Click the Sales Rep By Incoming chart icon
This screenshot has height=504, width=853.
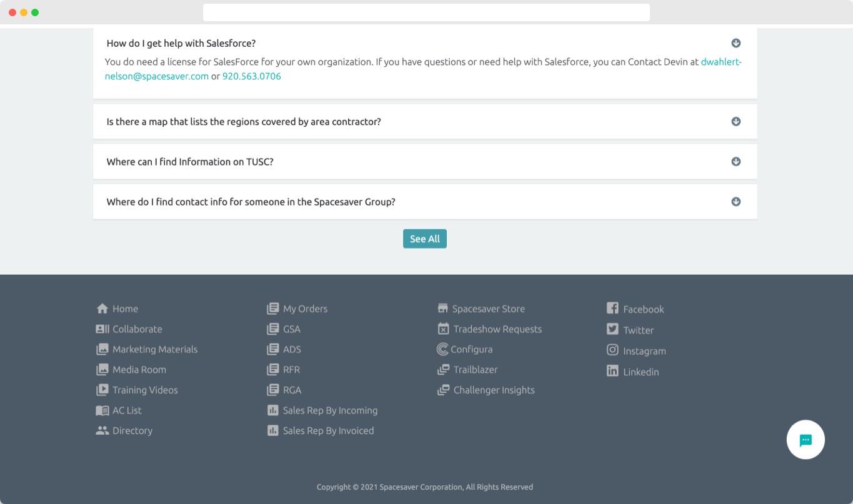click(273, 410)
